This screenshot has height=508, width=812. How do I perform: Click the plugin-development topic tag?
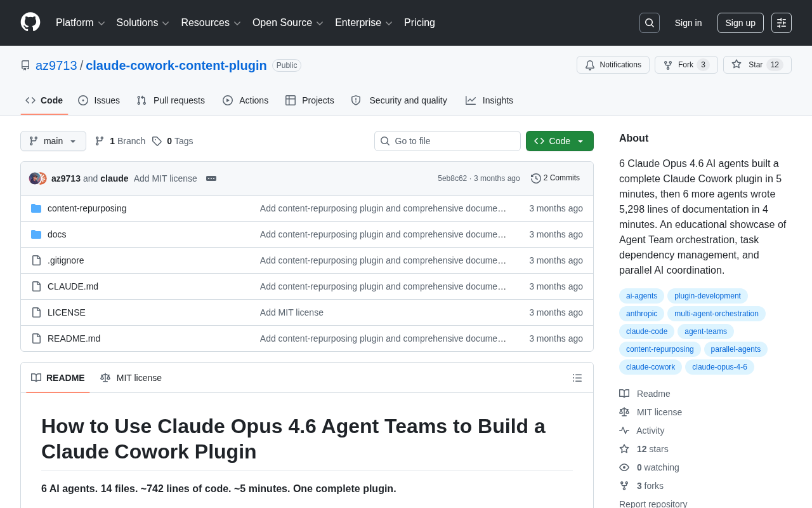(x=707, y=296)
